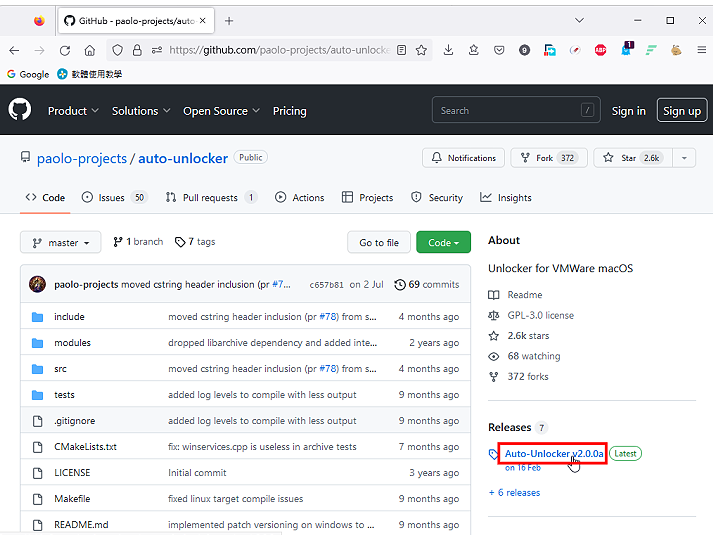
Task: Switch to the Pull requests tab
Action: (x=211, y=197)
